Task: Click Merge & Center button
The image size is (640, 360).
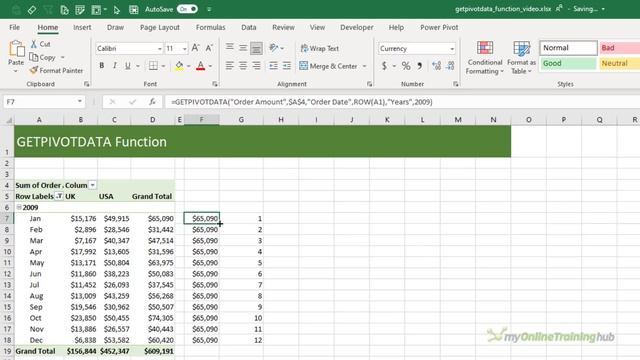Action: pos(329,66)
